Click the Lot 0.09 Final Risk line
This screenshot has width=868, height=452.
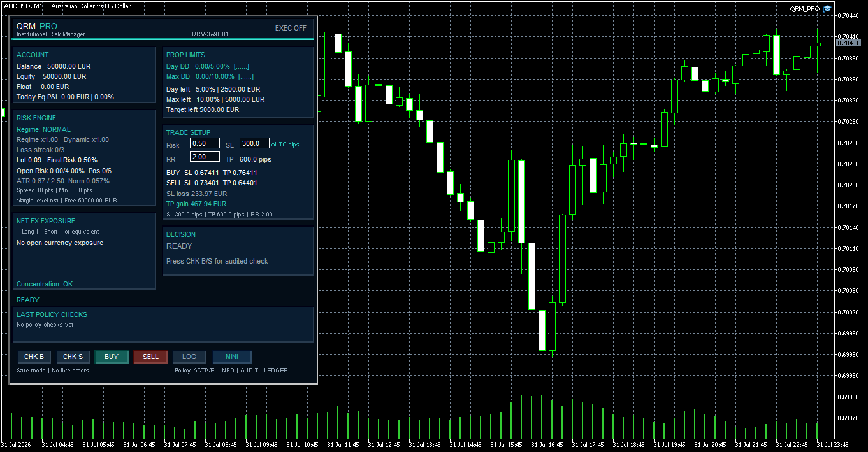pyautogui.click(x=57, y=160)
